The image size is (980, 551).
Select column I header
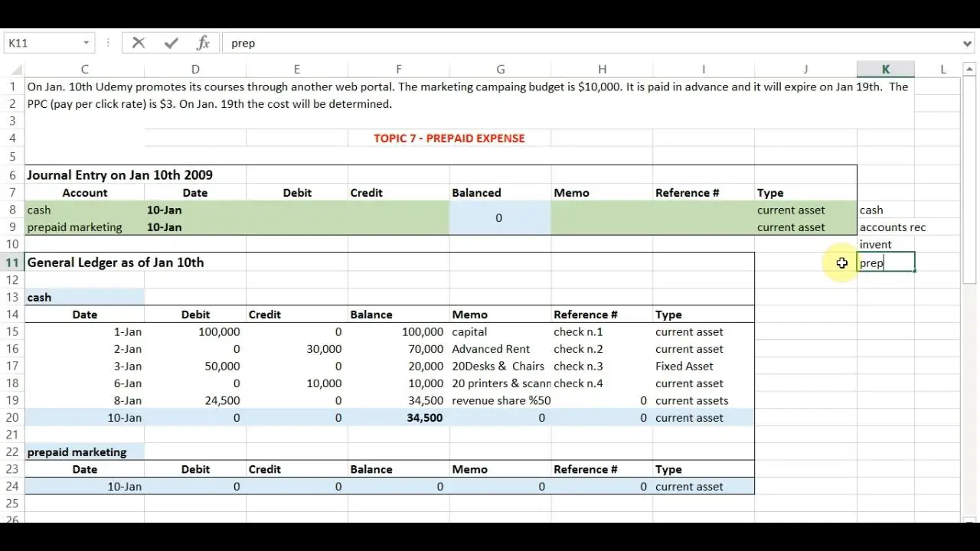[x=704, y=69]
